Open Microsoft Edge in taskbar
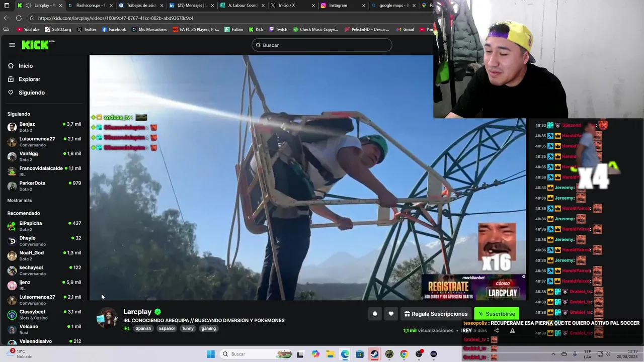 (x=345, y=354)
